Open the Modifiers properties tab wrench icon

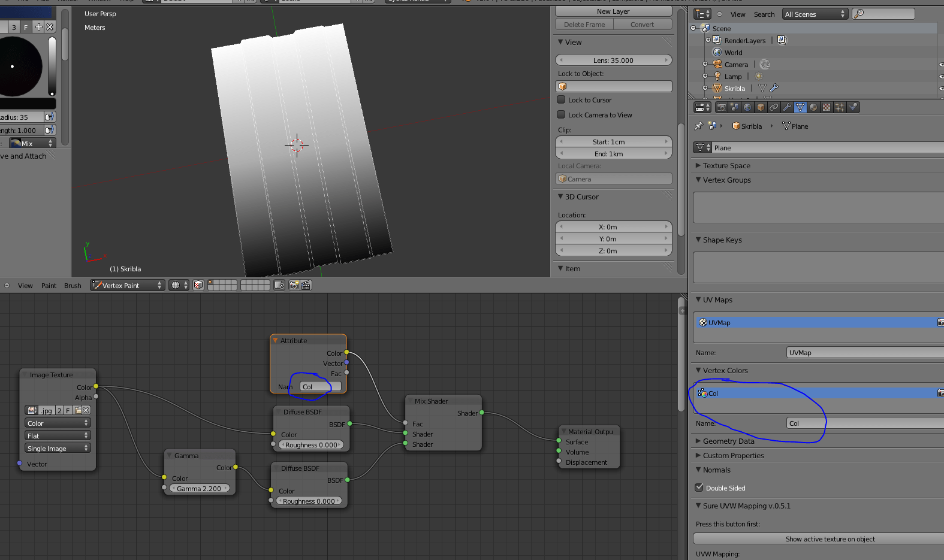(x=788, y=107)
